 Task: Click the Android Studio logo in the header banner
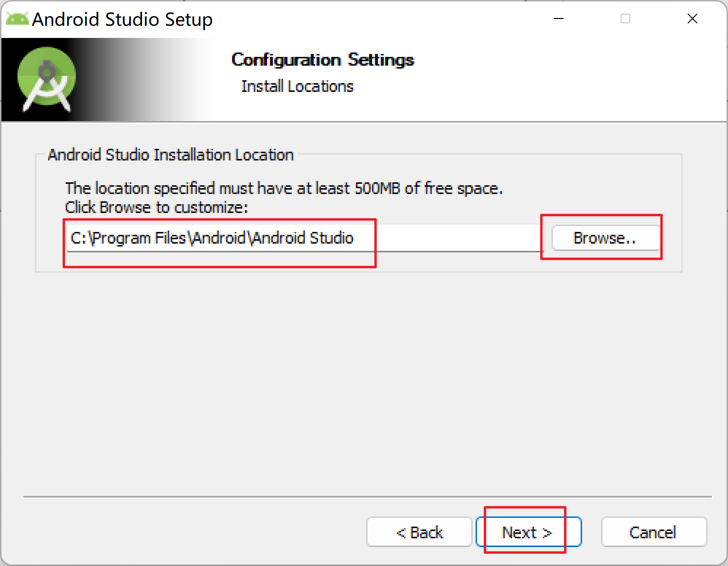click(45, 78)
